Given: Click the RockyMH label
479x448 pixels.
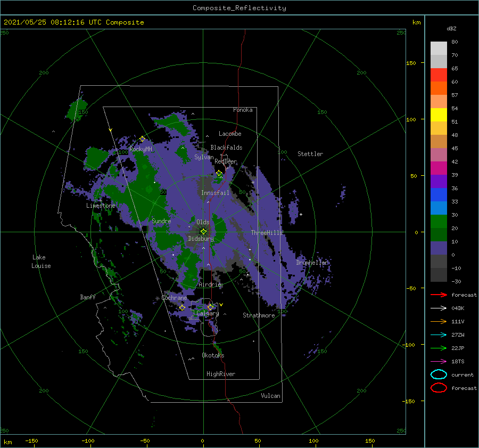Looking at the screenshot, I should click(141, 149).
